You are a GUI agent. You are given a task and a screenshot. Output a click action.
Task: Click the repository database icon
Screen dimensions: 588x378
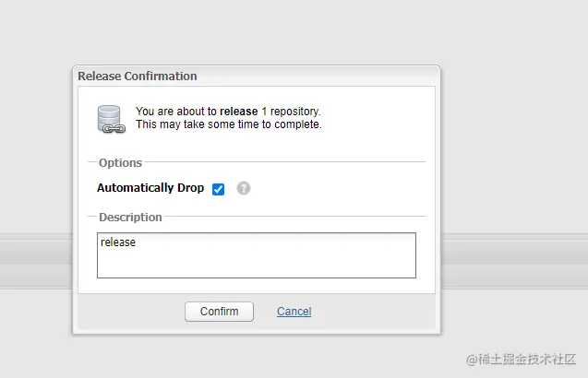point(111,119)
